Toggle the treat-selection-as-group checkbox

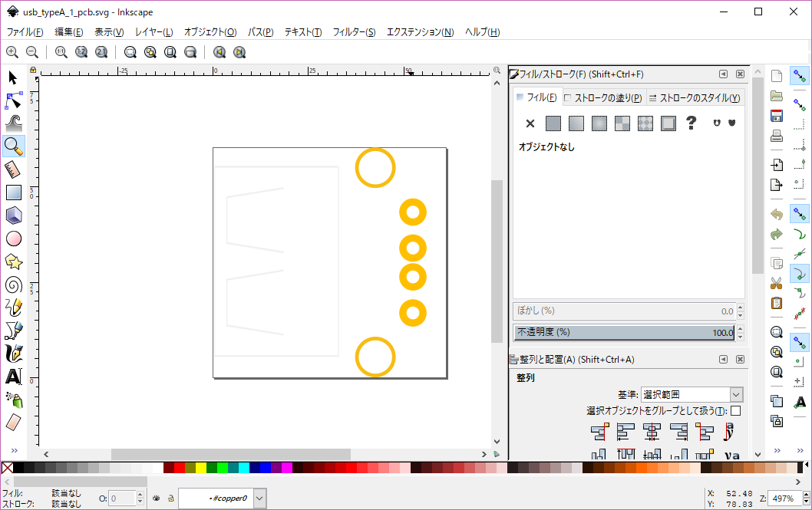[735, 411]
